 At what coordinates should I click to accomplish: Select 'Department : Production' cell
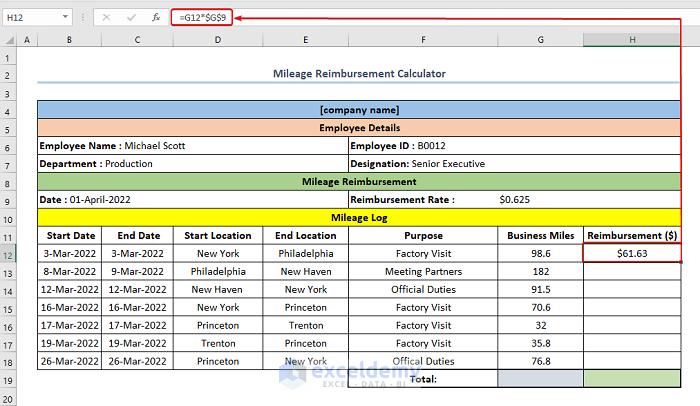point(193,163)
